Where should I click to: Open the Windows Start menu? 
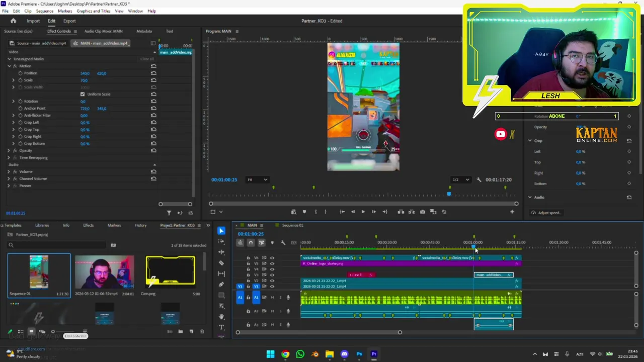271,354
